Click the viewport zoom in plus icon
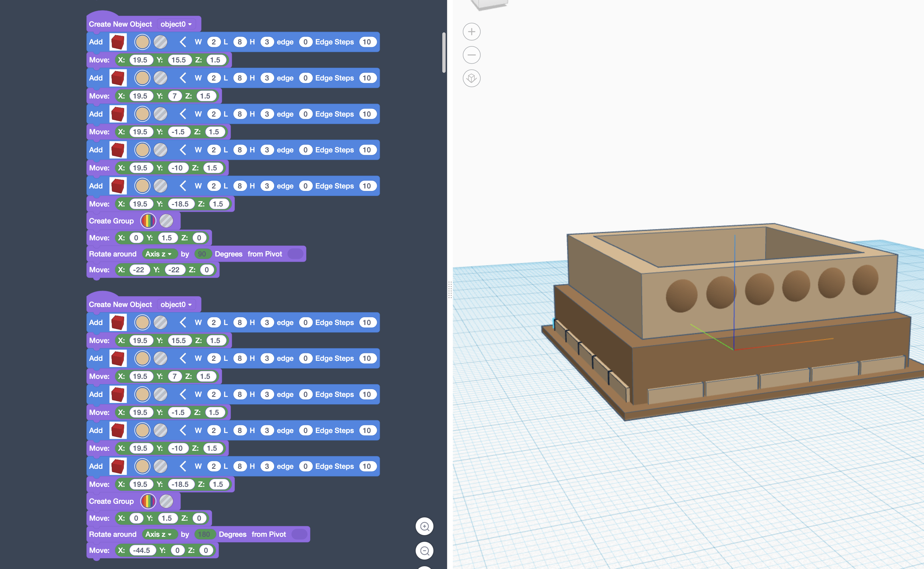Viewport: 924px width, 569px height. pyautogui.click(x=471, y=32)
